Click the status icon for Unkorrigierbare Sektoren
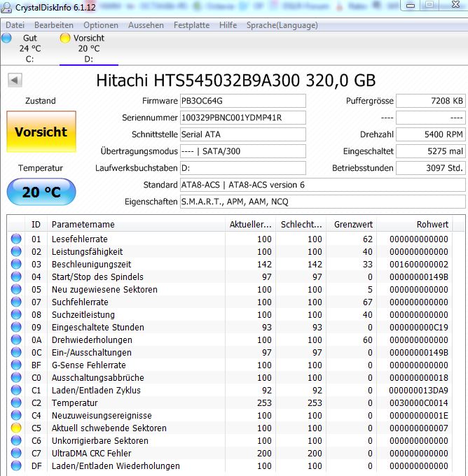Image resolution: width=468 pixels, height=476 pixels. (x=16, y=440)
